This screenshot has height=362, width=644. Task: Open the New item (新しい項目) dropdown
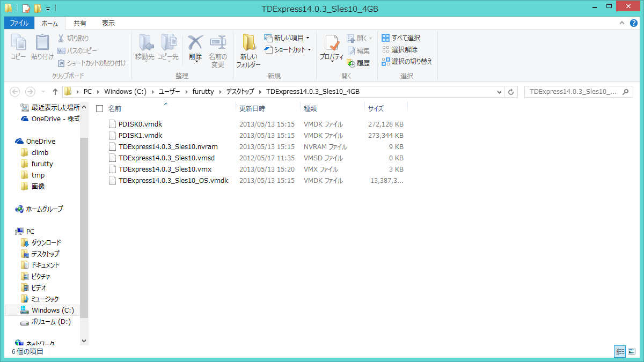[x=287, y=38]
